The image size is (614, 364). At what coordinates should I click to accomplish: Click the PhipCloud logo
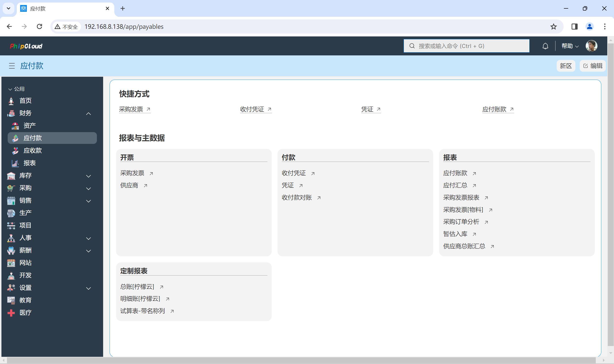26,46
